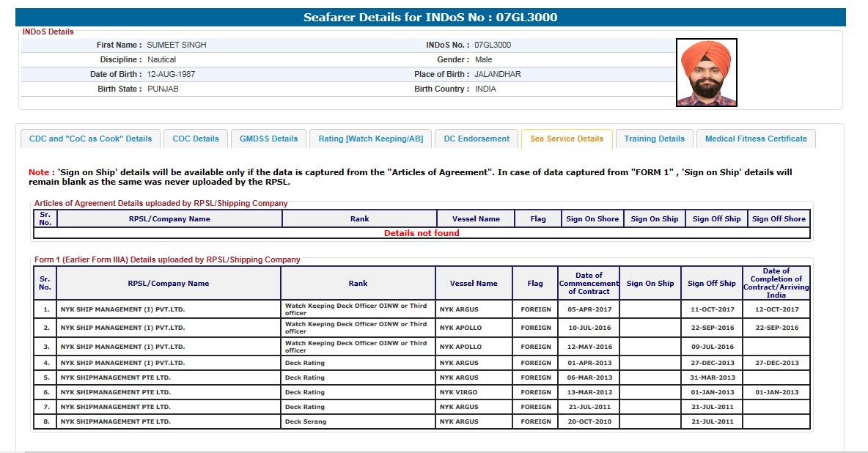The image size is (868, 453).
Task: Go to the DC Endorsement tab
Action: pos(477,139)
